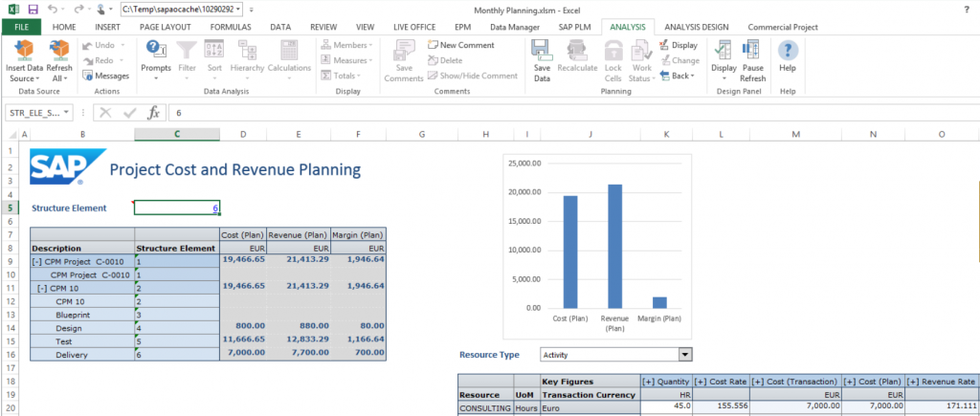Click the Save Comments icon
Screen dimensions: 980x416
click(x=404, y=50)
